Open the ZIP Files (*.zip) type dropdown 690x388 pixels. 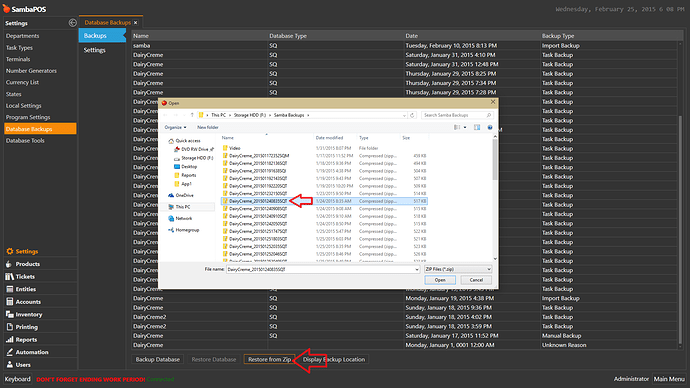click(x=458, y=269)
